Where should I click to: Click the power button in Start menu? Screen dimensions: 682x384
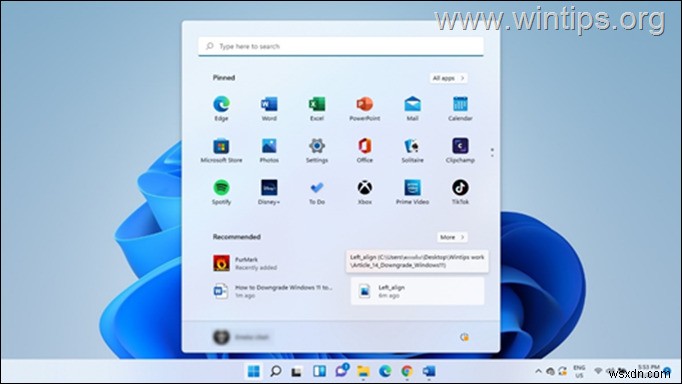pos(464,337)
